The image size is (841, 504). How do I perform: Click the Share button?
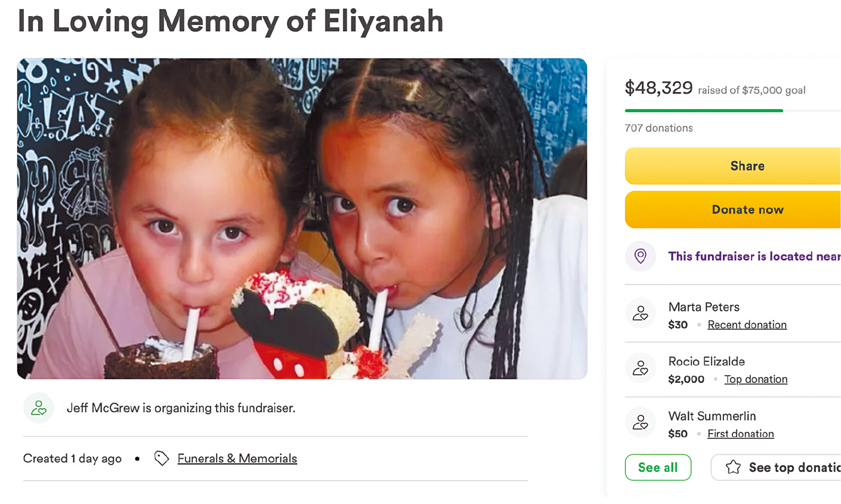pyautogui.click(x=733, y=166)
